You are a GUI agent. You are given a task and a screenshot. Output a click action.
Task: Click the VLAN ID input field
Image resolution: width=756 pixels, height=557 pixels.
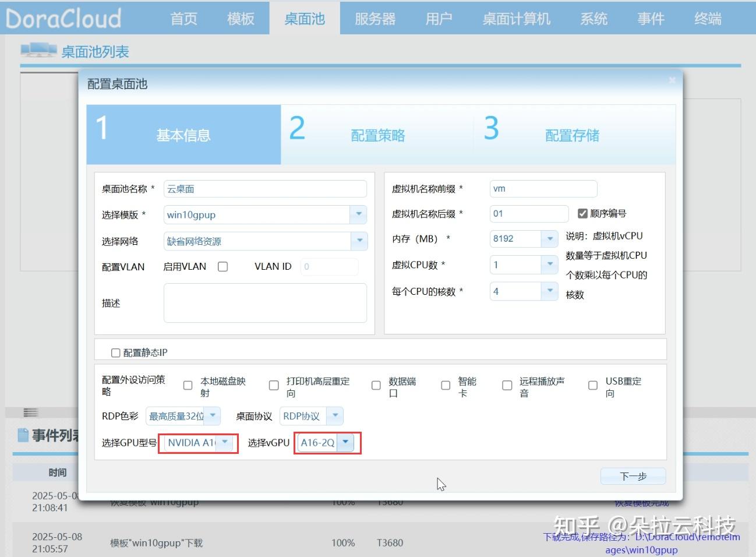pyautogui.click(x=329, y=266)
